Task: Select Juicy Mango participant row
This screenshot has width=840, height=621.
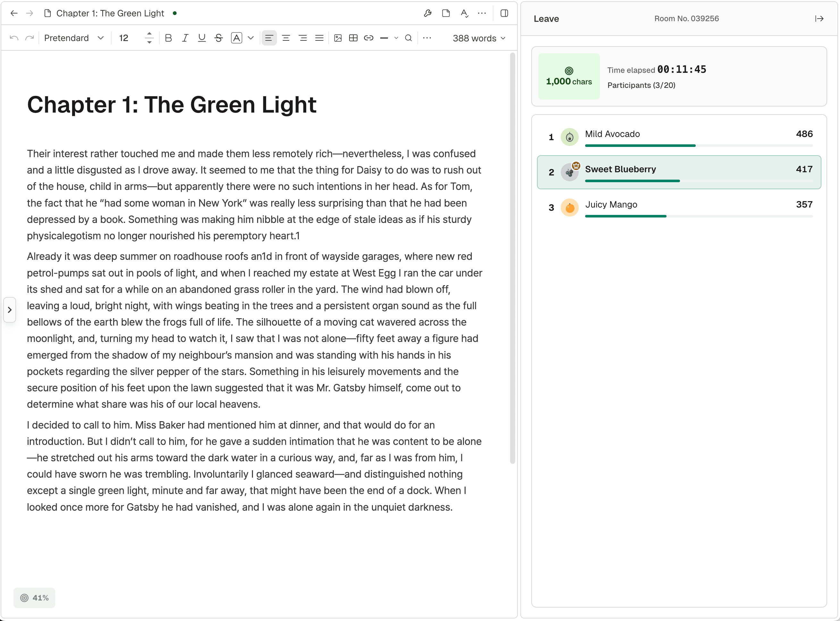Action: [x=679, y=208]
